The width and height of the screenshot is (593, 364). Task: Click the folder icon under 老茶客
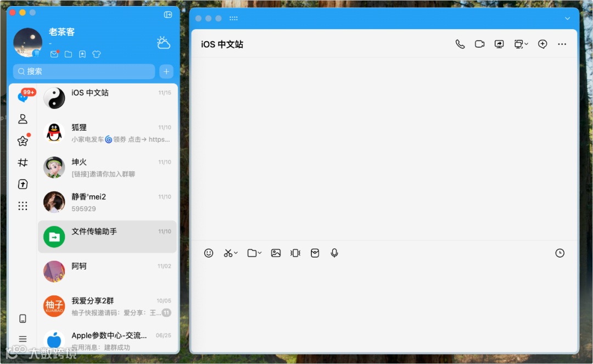tap(69, 54)
